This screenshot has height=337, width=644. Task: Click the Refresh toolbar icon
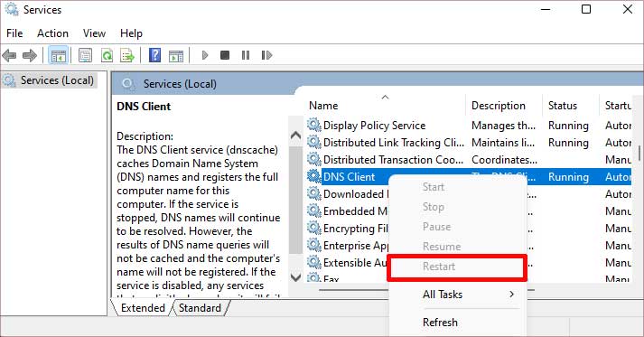coord(107,55)
